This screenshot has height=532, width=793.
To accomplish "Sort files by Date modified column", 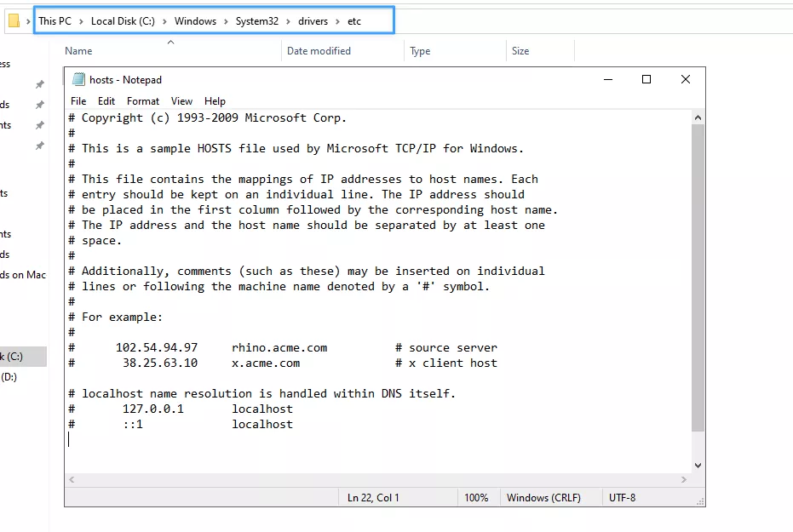I will tap(319, 51).
